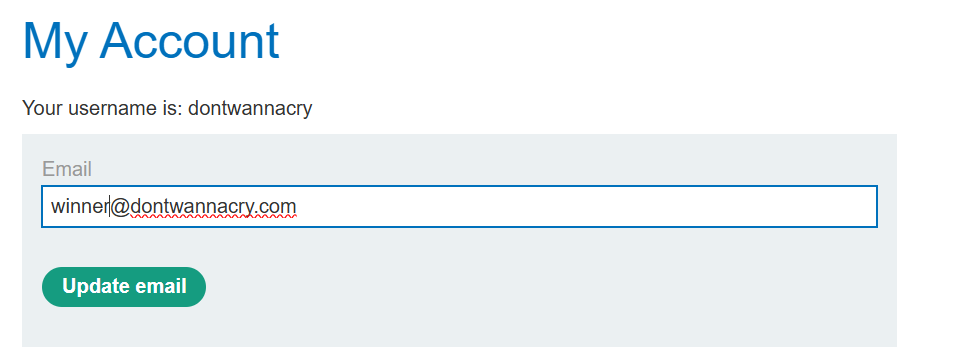Click the @ symbol in the email address
Screen dimensions: 961x364
click(x=120, y=207)
